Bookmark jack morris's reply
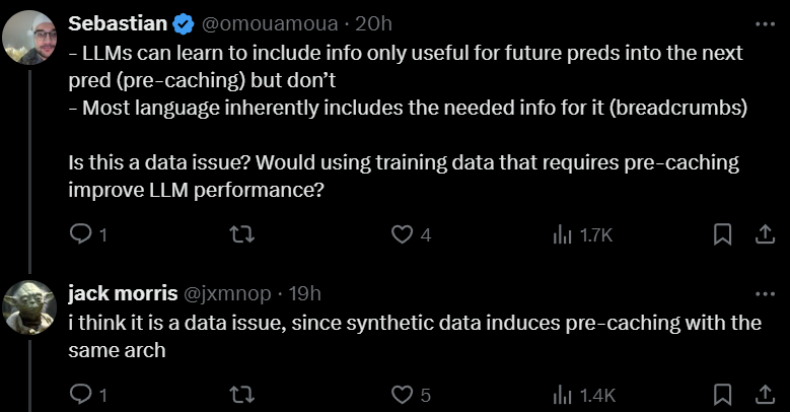790x412 pixels. coord(724,394)
